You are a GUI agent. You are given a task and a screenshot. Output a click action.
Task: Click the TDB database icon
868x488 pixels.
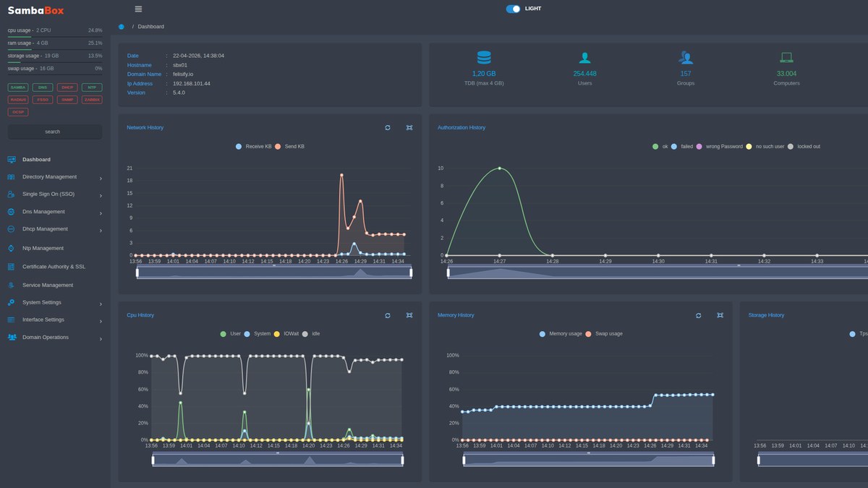484,57
